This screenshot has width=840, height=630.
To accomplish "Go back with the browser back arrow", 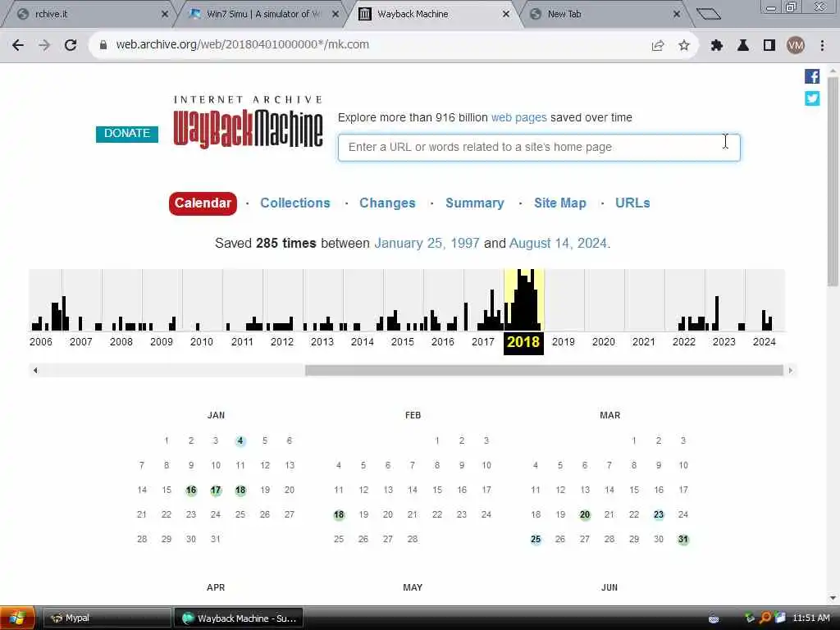I will point(18,45).
